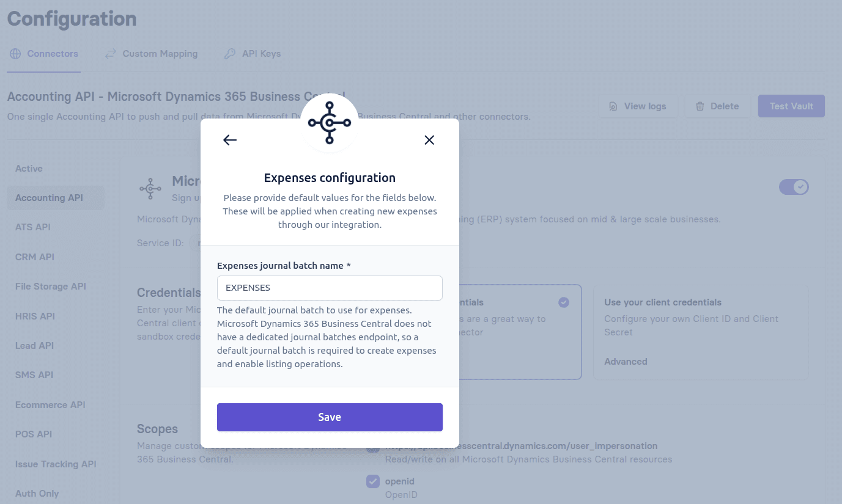Uncheck the openid scope

[x=373, y=481]
